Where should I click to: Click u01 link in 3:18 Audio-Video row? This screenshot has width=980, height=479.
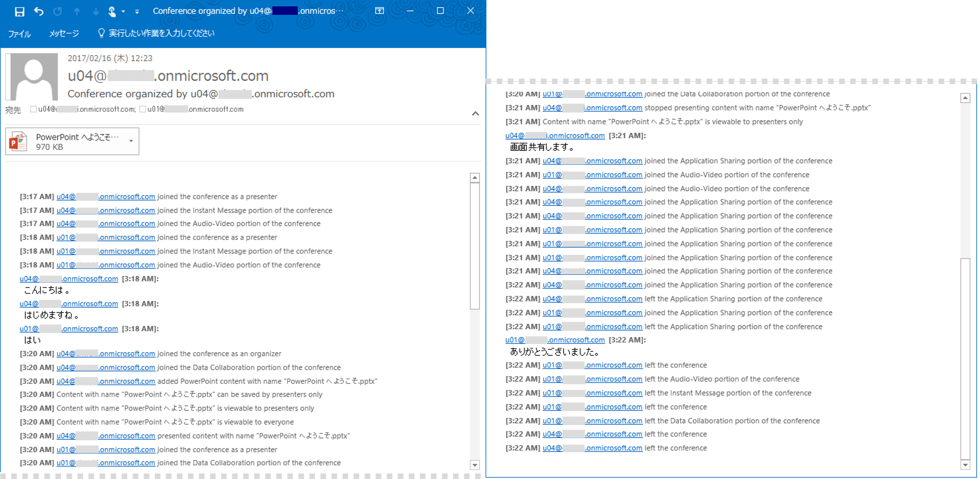point(106,265)
